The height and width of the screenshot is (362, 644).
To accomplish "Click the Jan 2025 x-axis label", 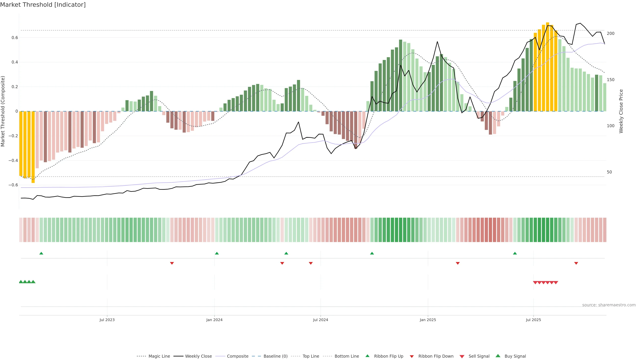I will [428, 320].
